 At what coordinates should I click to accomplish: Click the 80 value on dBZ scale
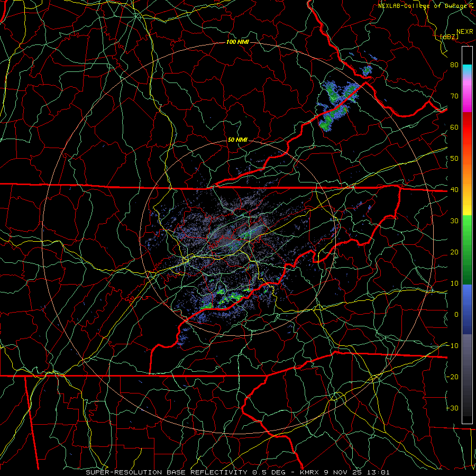pos(454,65)
